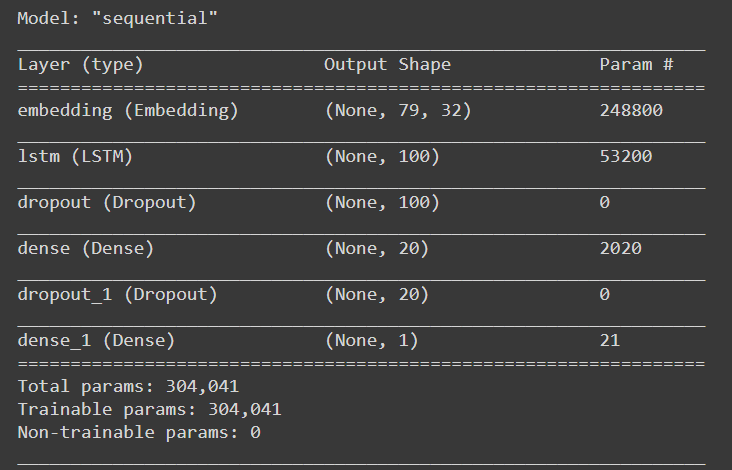This screenshot has width=732, height=470.
Task: Click the "Total params: 304,041" line
Action: click(128, 386)
